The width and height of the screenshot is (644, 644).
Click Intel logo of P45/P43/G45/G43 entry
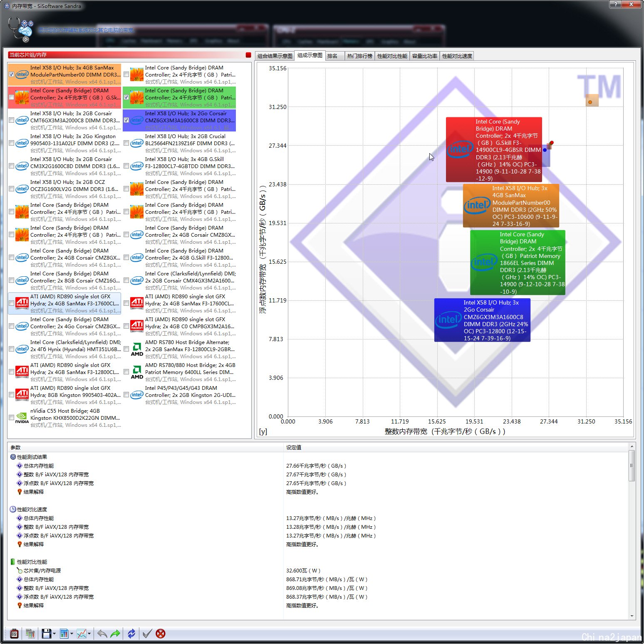137,395
